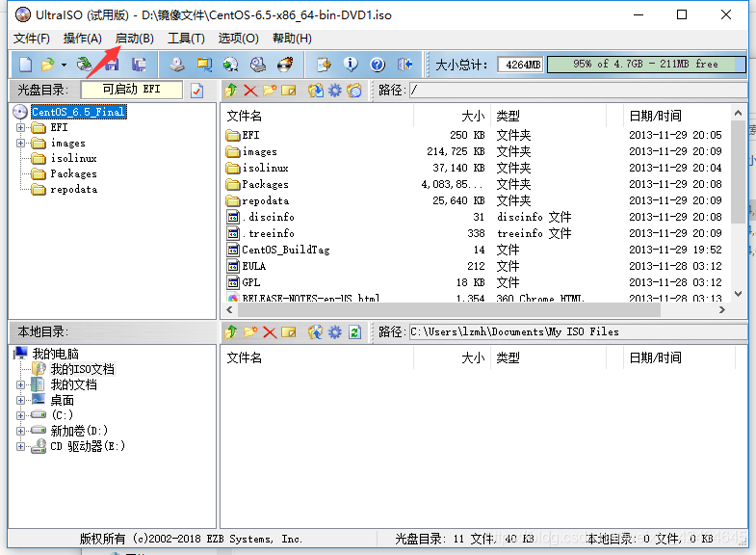Screen dimensions: 756x555
Task: Click the Add files notepad icon
Action: (324, 65)
